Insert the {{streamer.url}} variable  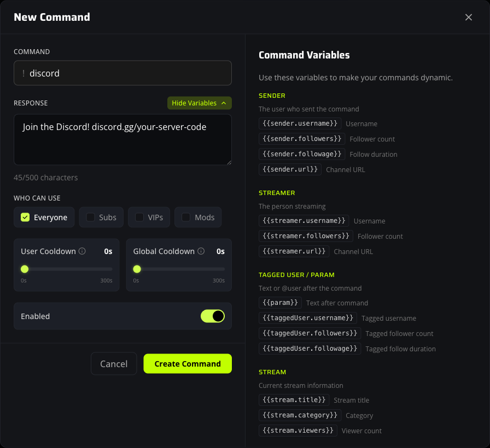coord(294,251)
